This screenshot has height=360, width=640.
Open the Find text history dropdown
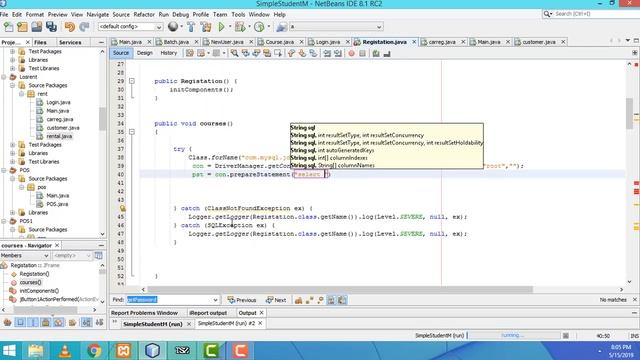pyautogui.click(x=215, y=300)
